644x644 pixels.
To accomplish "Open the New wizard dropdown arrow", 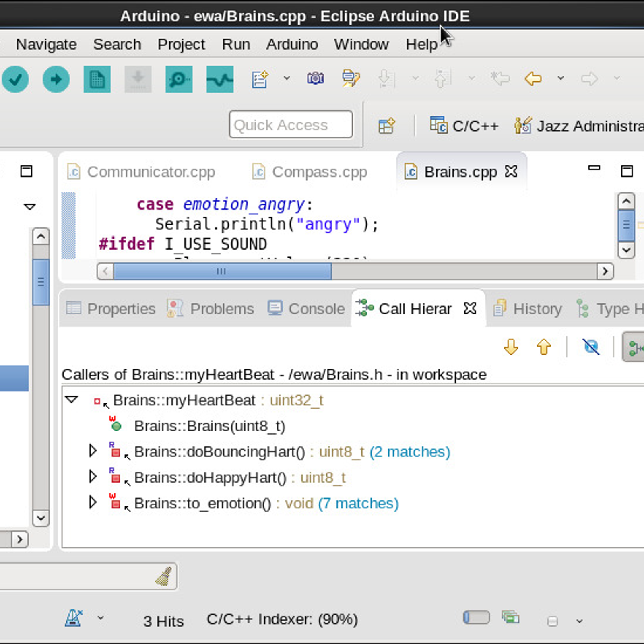I will pos(287,78).
